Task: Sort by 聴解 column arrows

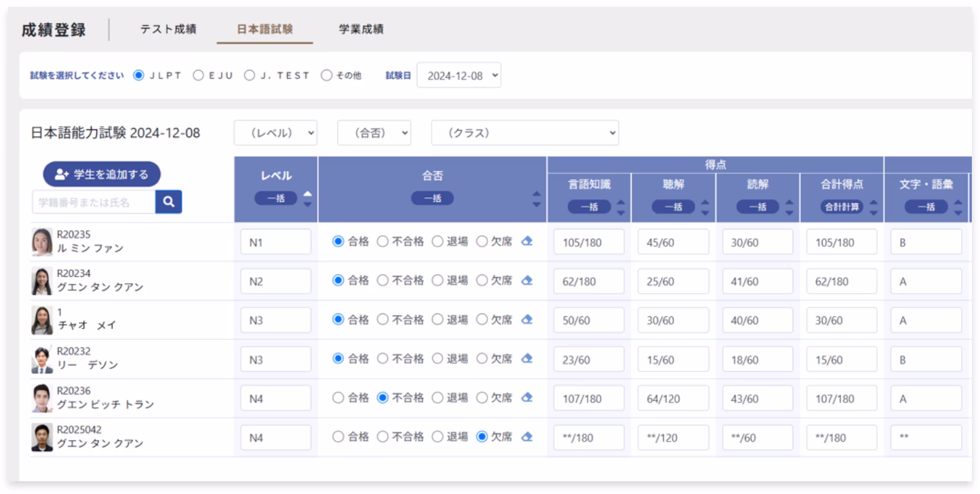Action: 704,207
